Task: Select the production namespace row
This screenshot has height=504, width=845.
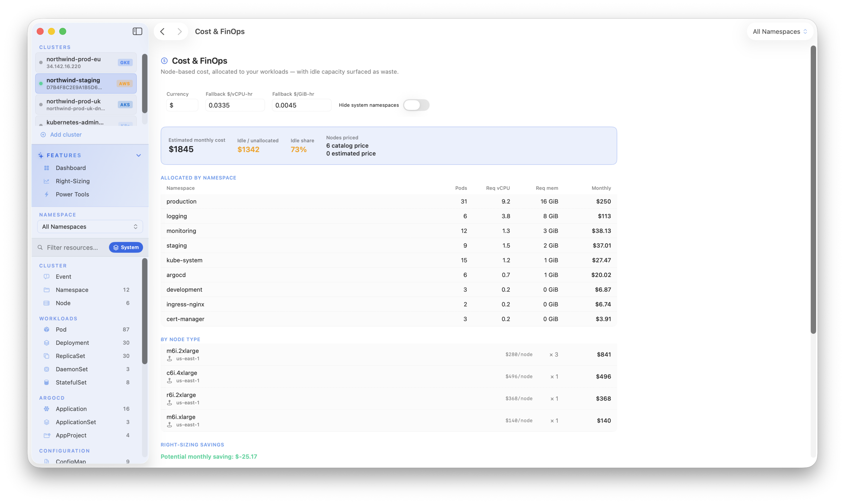Action: [x=389, y=201]
